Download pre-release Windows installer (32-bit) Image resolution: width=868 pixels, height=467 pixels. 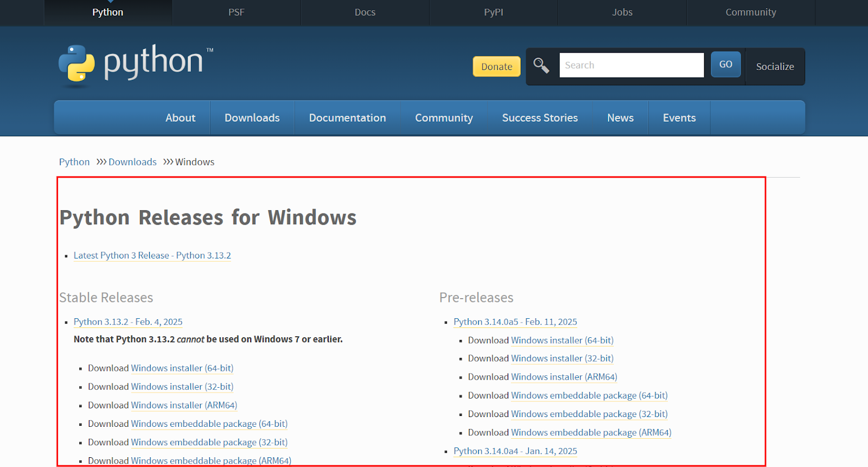[x=562, y=358]
